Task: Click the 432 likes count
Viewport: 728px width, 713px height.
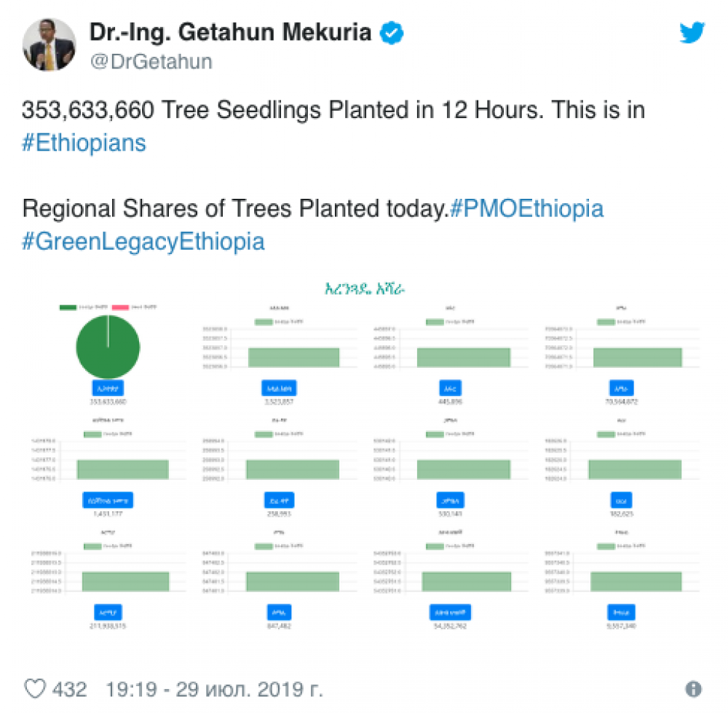Action: [x=70, y=689]
